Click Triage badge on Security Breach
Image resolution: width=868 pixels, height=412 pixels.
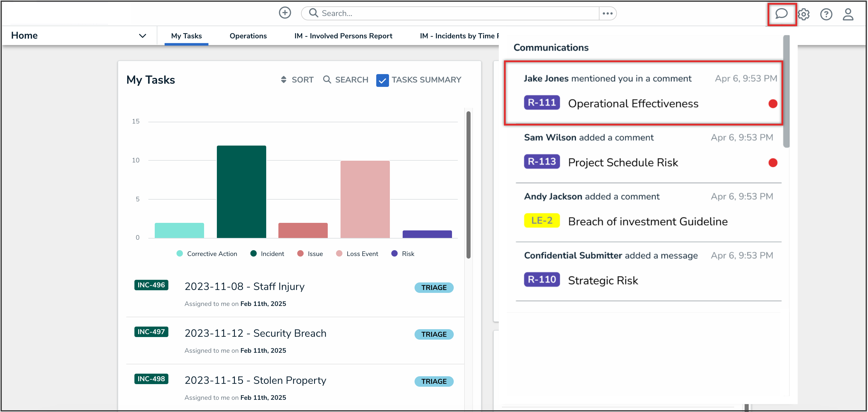pos(434,334)
